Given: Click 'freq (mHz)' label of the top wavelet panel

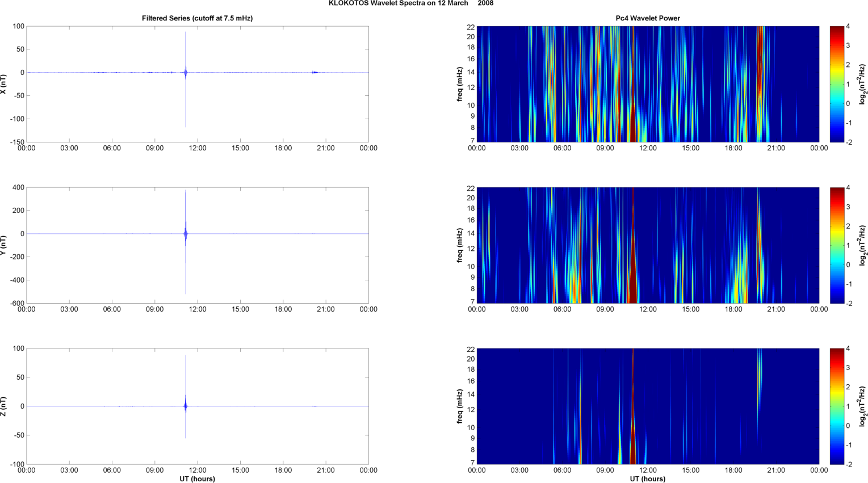Looking at the screenshot, I should click(x=459, y=84).
